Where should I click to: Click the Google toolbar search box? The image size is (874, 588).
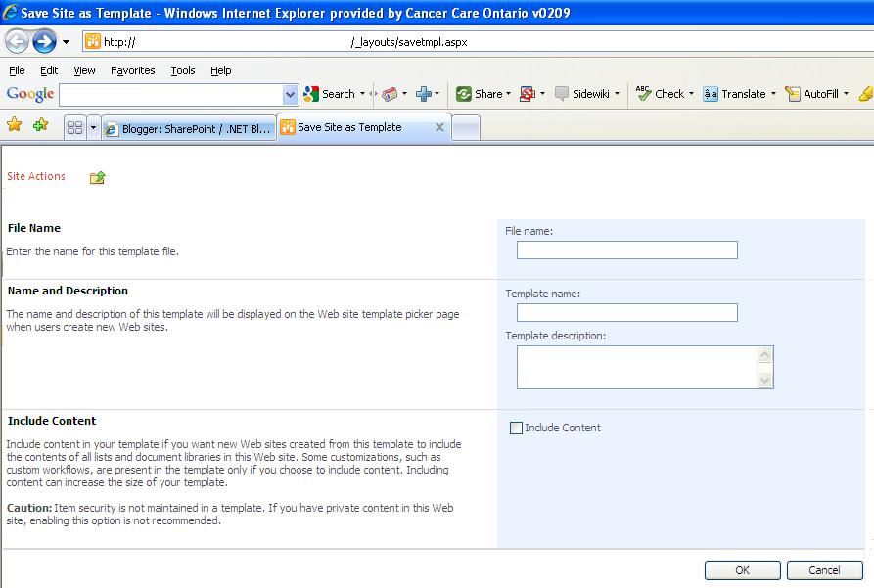pyautogui.click(x=171, y=95)
